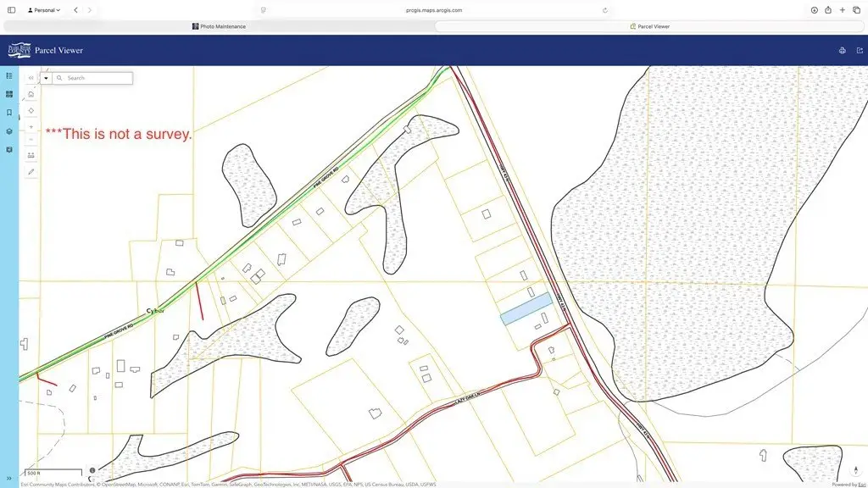
Task: Open the Legend panel in the sidebar
Action: click(x=9, y=75)
